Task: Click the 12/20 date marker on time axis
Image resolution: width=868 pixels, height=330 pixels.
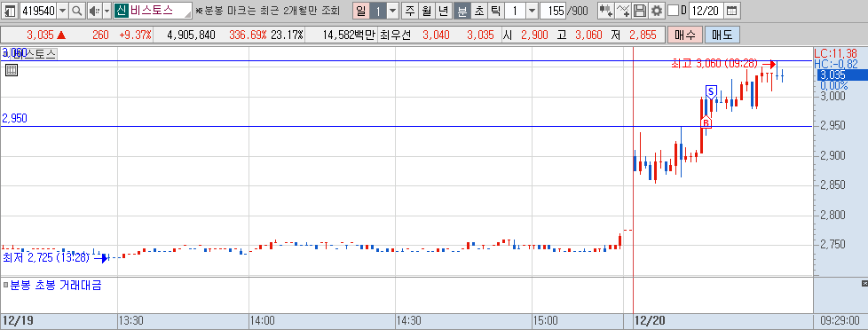Action: (650, 320)
